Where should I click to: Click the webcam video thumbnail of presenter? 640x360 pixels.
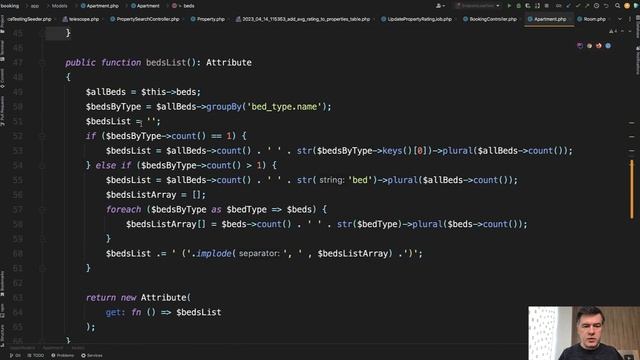[x=584, y=333]
